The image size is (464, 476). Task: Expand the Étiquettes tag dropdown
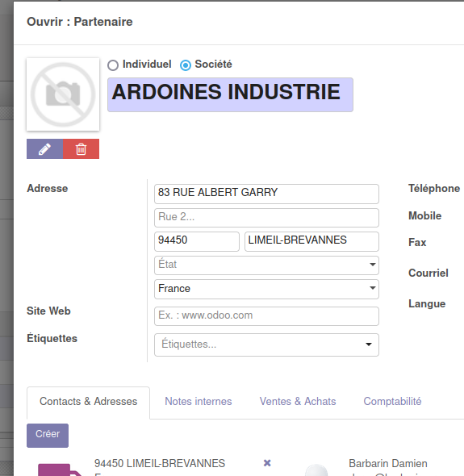click(x=266, y=344)
